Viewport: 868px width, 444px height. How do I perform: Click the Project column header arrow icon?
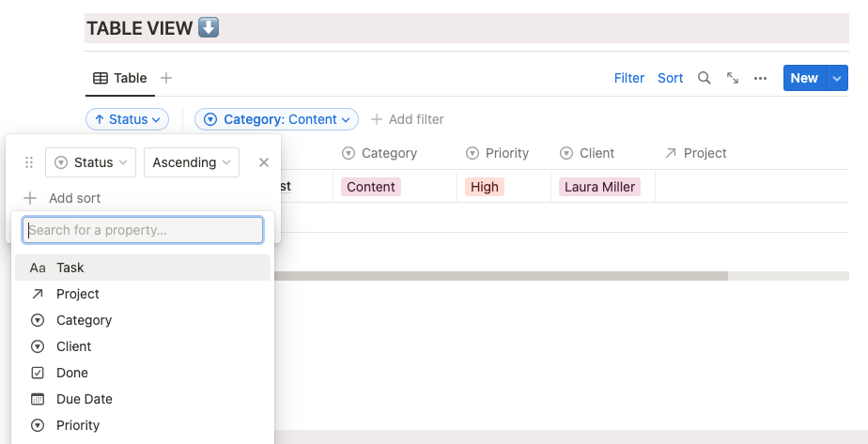click(671, 153)
